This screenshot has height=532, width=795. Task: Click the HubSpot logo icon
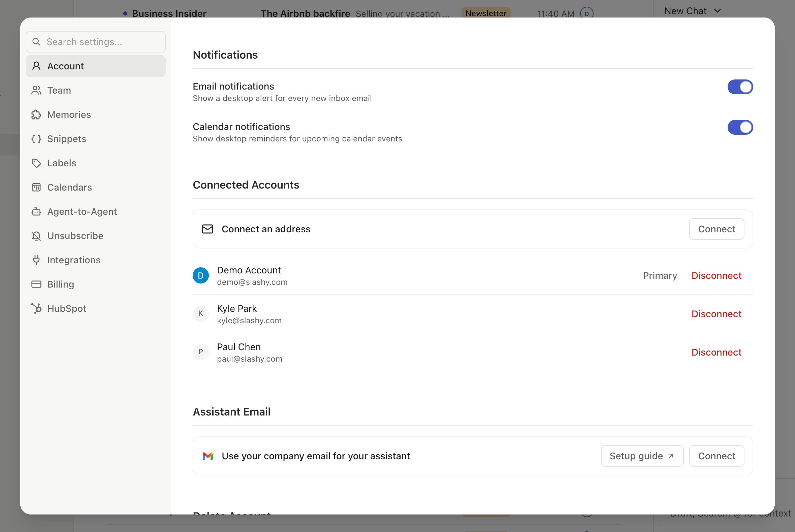[x=36, y=308]
